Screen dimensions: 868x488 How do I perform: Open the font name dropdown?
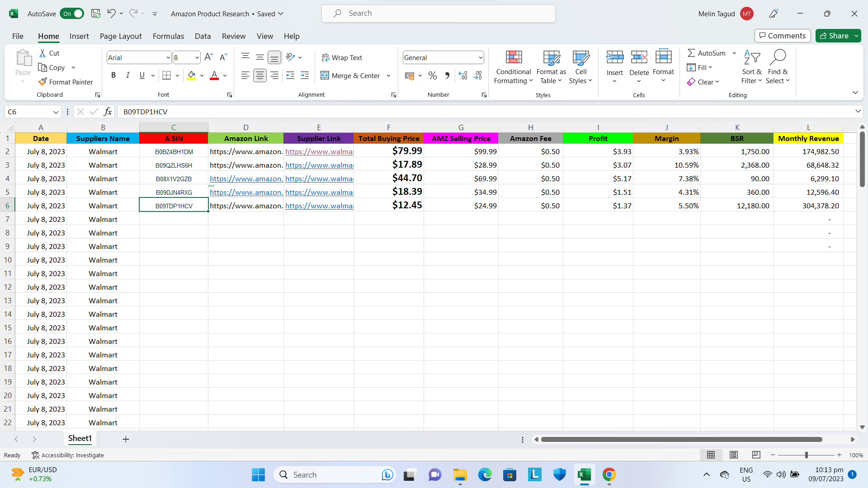coord(168,57)
